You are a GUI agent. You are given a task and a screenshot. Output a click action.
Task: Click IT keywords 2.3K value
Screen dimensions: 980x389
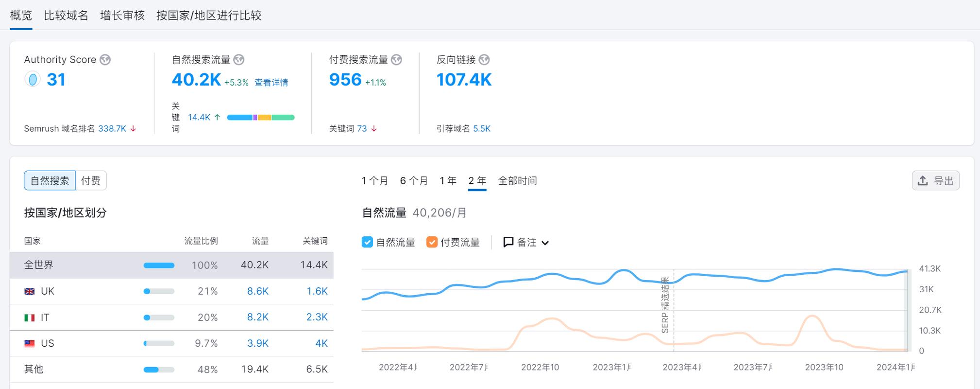[x=317, y=317]
